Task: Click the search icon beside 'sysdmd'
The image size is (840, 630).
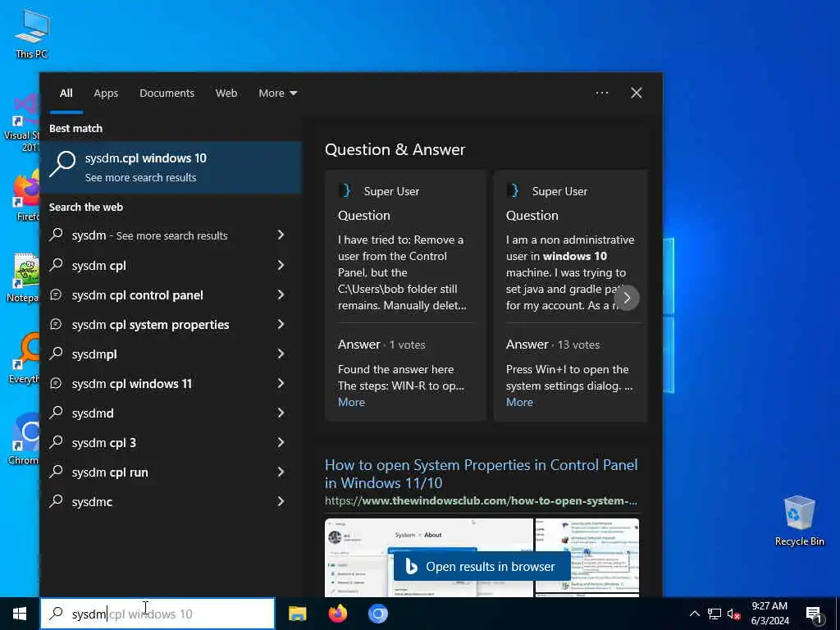Action: pos(57,413)
